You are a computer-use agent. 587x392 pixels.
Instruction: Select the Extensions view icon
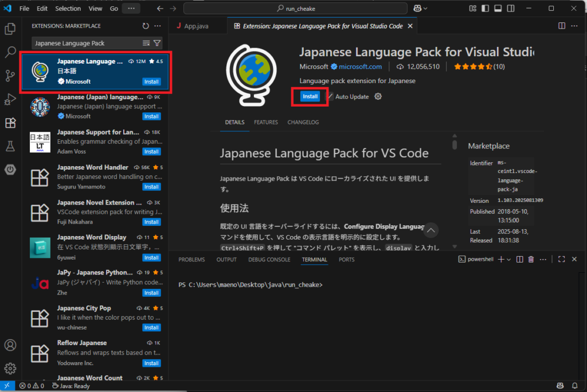tap(10, 123)
